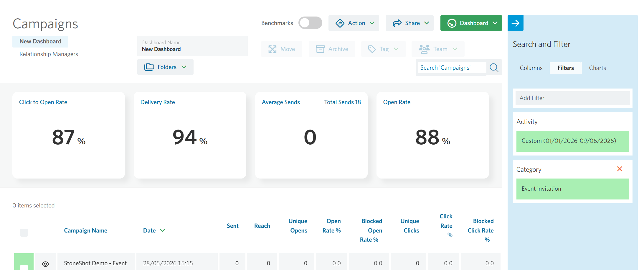Sort by Campaign Name column
This screenshot has width=644, height=270.
pyautogui.click(x=85, y=230)
